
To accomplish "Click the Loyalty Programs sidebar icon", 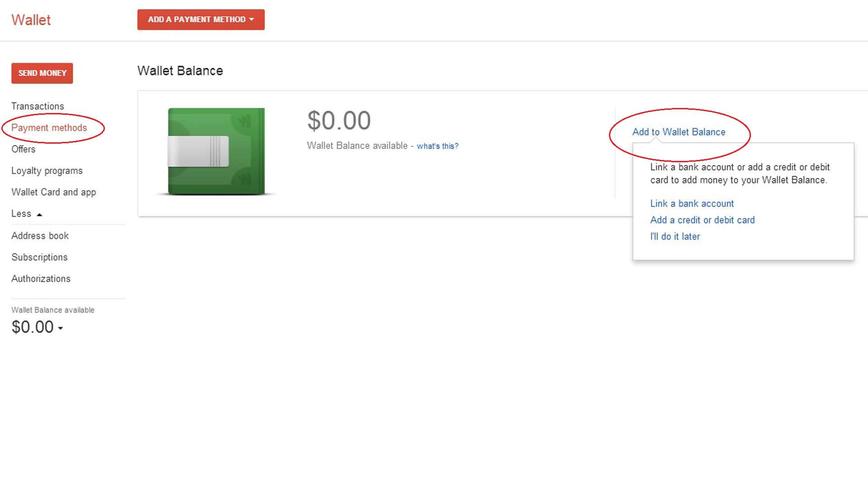I will click(46, 170).
